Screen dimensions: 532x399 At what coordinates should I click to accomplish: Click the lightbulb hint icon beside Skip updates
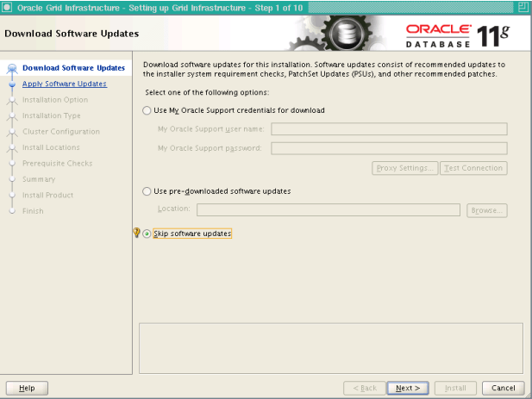(x=137, y=233)
